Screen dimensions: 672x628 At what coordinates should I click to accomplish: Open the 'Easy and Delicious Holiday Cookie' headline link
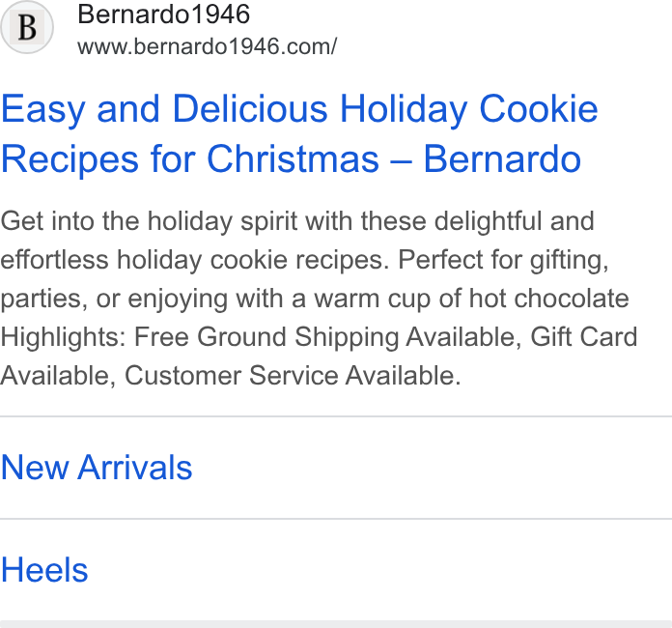tap(299, 109)
